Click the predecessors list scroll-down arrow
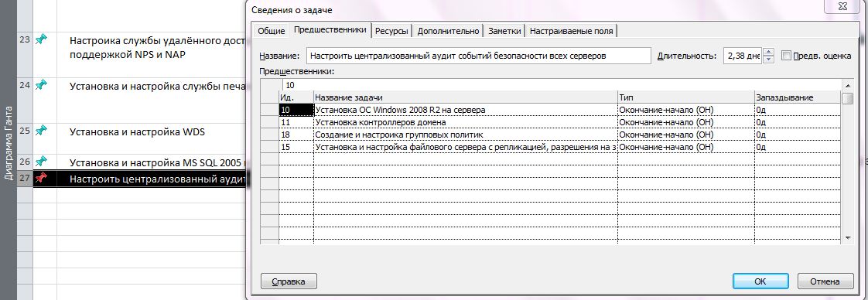868x300 pixels. click(x=847, y=238)
